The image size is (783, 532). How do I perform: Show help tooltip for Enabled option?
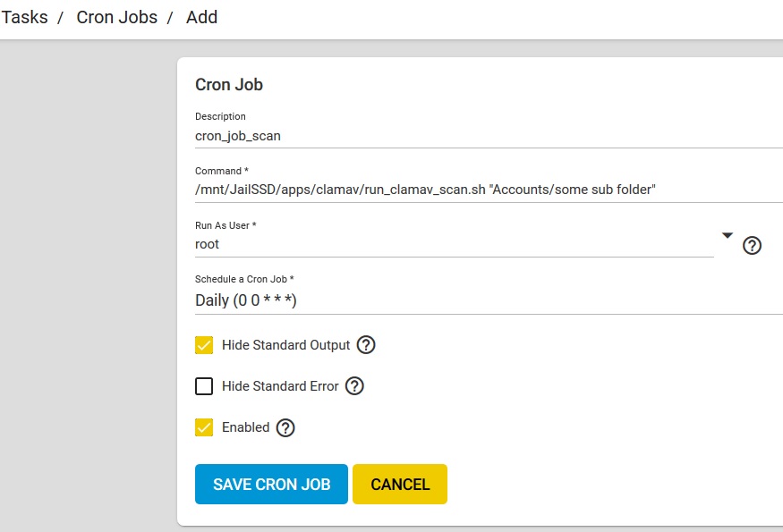click(x=285, y=427)
